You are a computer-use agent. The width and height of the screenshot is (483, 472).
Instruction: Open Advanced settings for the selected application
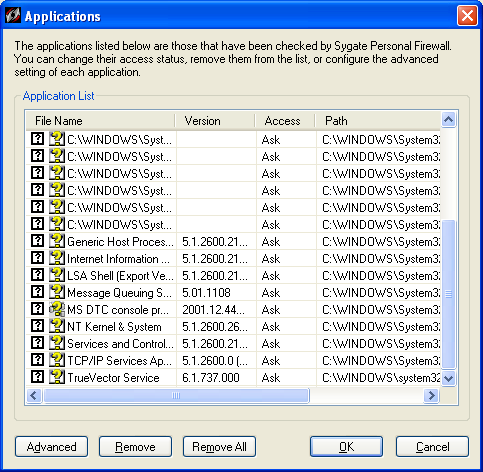(51, 447)
